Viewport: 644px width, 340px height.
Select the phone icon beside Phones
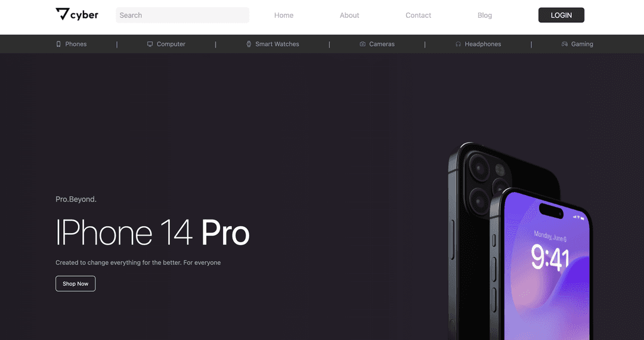click(x=58, y=44)
